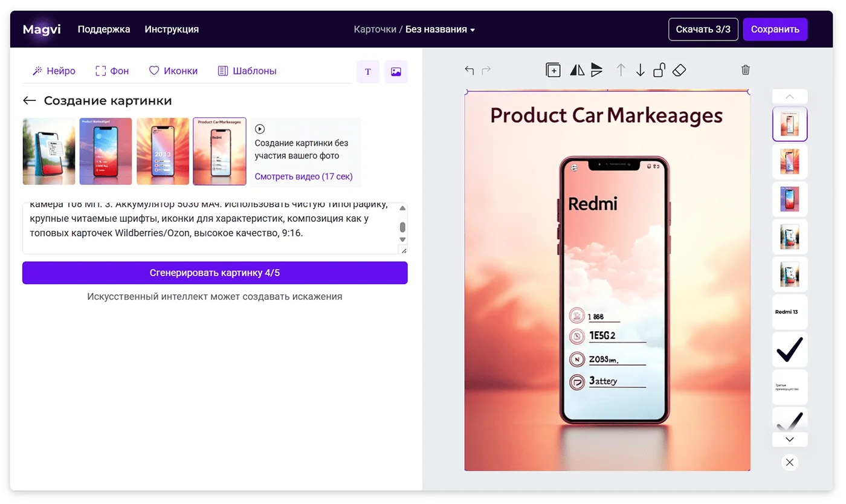Open the Смотреть видео (17 сек) link

(304, 176)
